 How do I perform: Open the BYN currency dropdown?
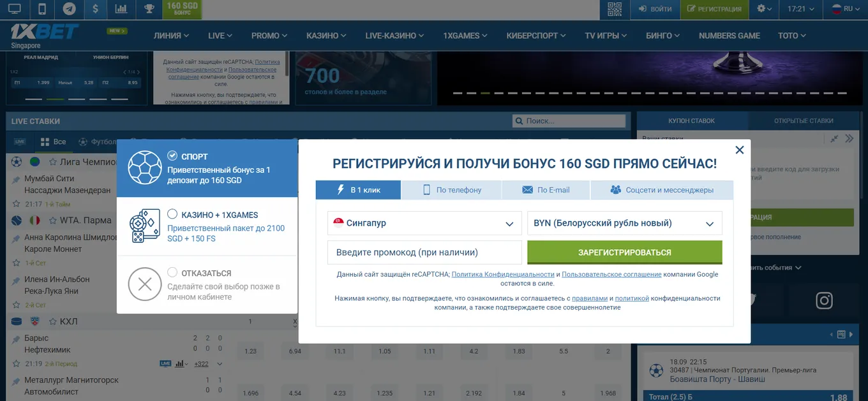[625, 223]
